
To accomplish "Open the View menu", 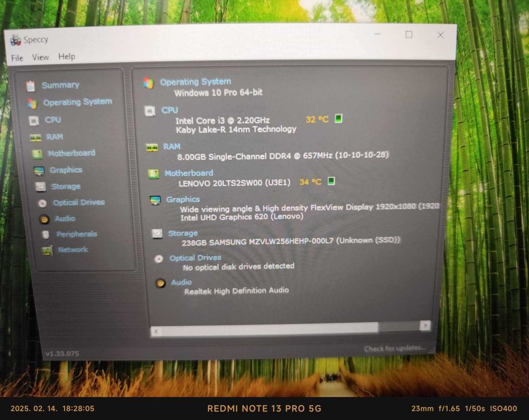I will (41, 58).
